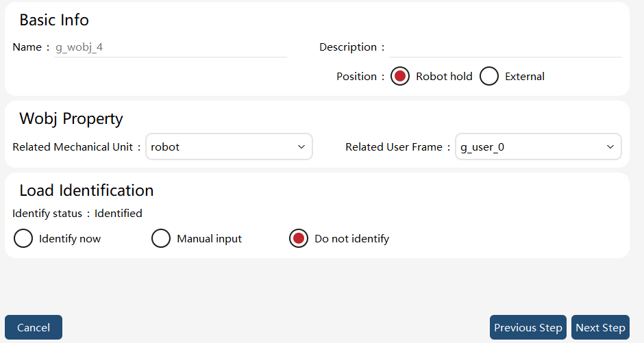644x343 pixels.
Task: Click the Basic Info section heading
Action: pos(54,20)
